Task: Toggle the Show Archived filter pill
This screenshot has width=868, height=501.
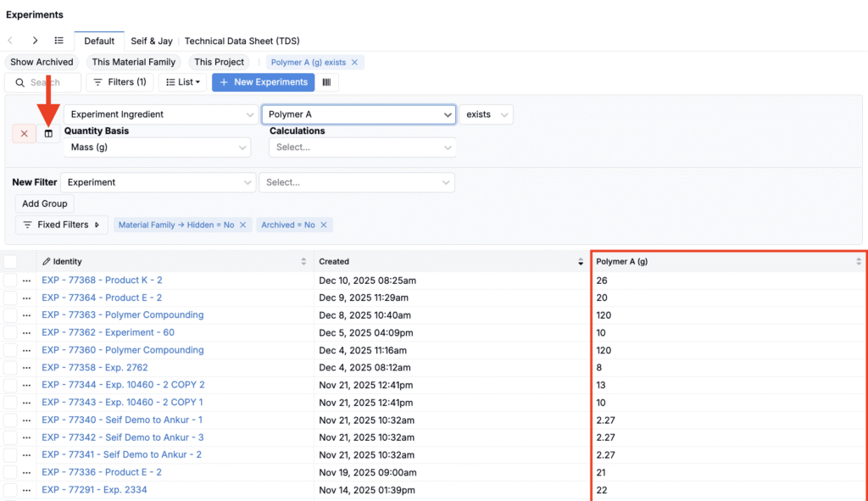Action: click(42, 62)
